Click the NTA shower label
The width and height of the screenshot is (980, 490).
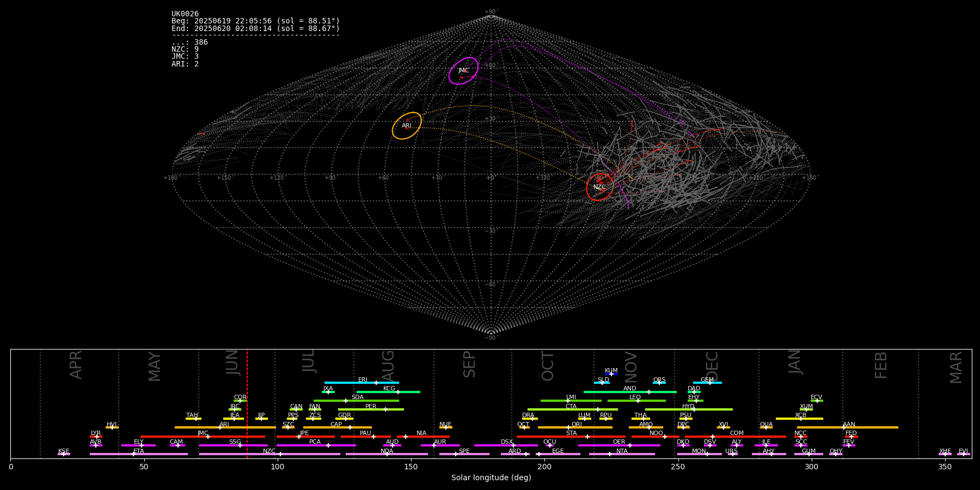[x=622, y=451]
